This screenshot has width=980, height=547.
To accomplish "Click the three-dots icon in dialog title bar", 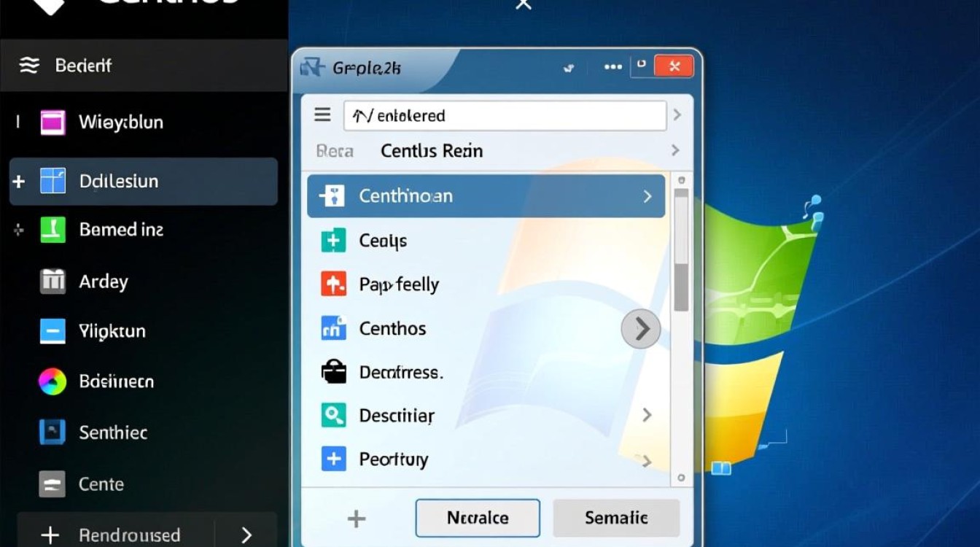I will 612,66.
